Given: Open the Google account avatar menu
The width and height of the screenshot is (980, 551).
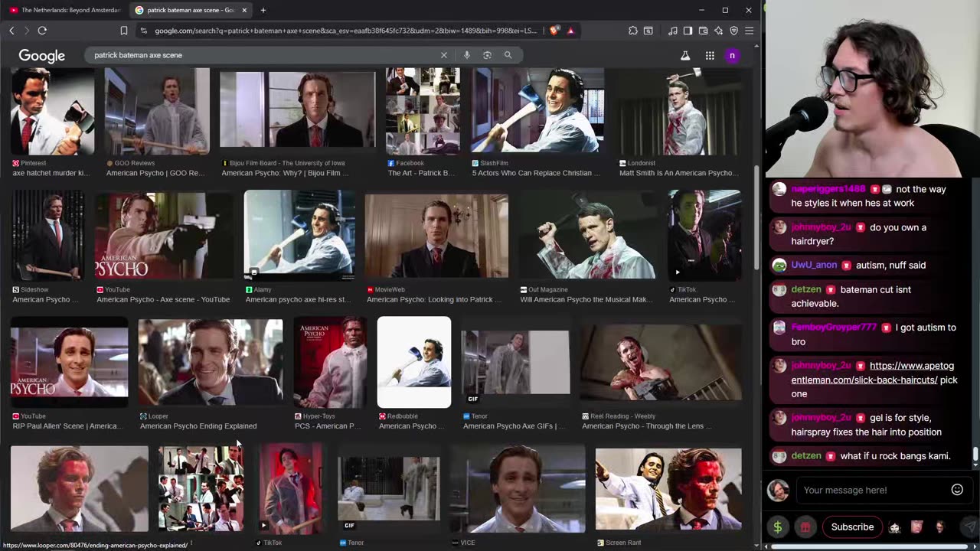Looking at the screenshot, I should pos(732,56).
